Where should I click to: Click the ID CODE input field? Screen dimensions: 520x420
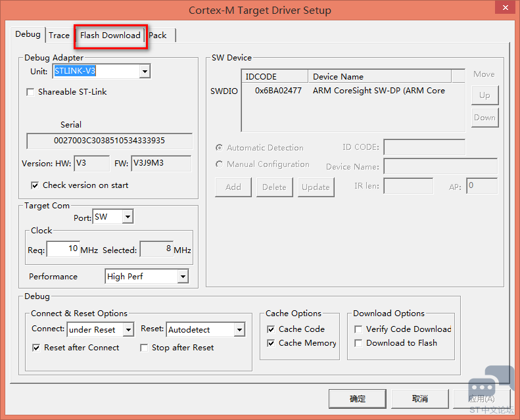(425, 147)
